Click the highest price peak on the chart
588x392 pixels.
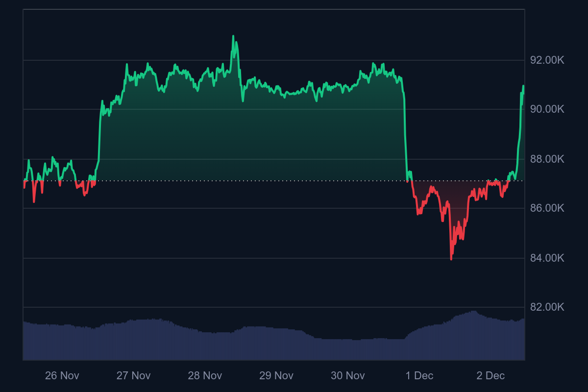pos(233,36)
